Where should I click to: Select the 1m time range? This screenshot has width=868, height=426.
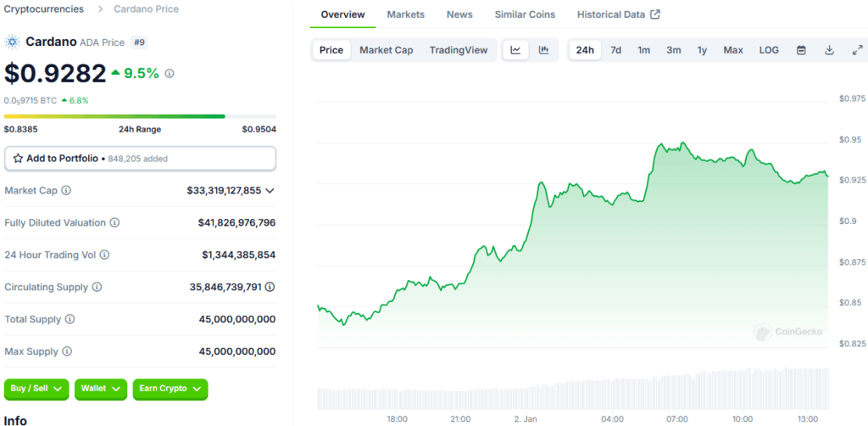click(644, 50)
